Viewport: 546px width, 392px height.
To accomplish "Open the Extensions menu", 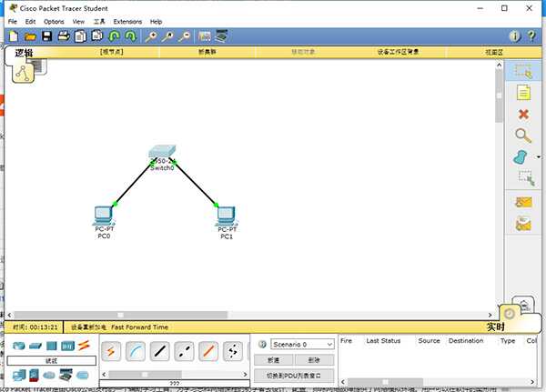I will (x=127, y=21).
